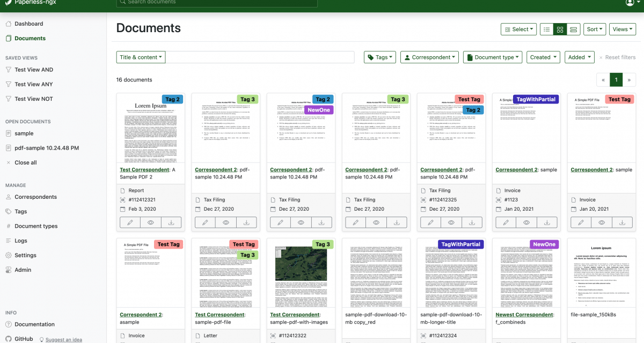Viewport: 644px width, 343px height.
Task: Edit the Lorem Ipsum document using pencil icon
Action: click(x=129, y=222)
